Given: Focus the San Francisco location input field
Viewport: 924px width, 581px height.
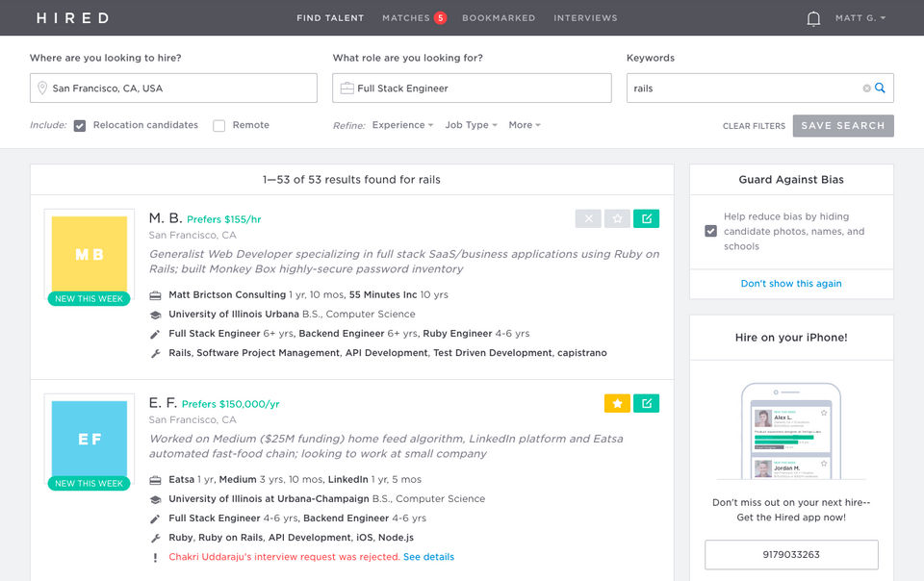Looking at the screenshot, I should [173, 88].
